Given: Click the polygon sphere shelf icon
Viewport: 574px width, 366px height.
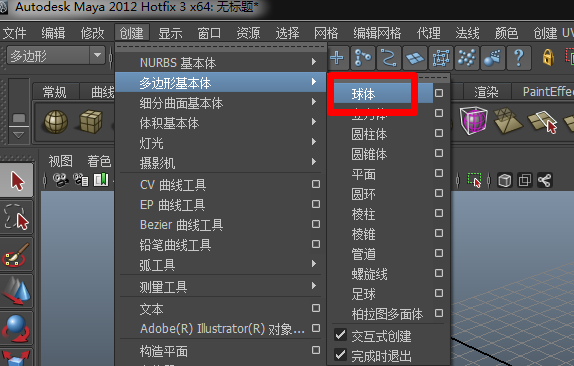Looking at the screenshot, I should click(56, 122).
